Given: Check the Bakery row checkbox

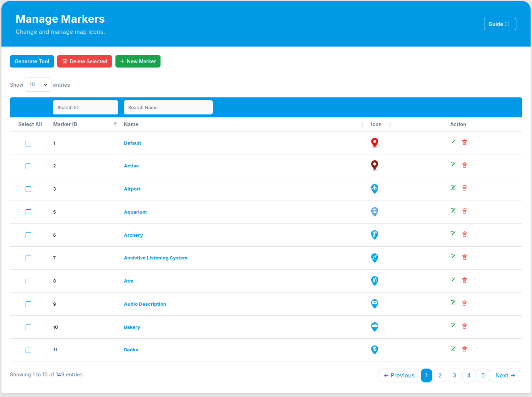Looking at the screenshot, I should coord(28,327).
